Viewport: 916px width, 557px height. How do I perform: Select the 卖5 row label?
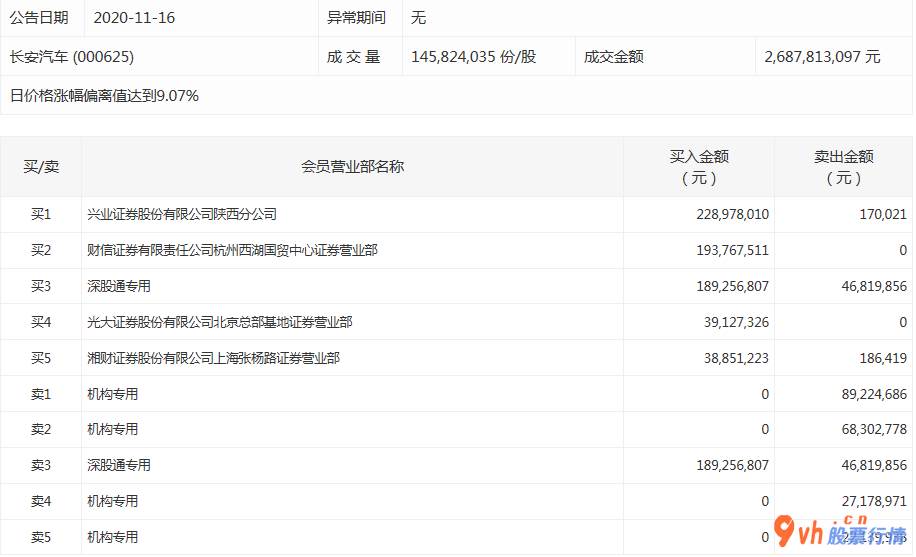(x=41, y=537)
